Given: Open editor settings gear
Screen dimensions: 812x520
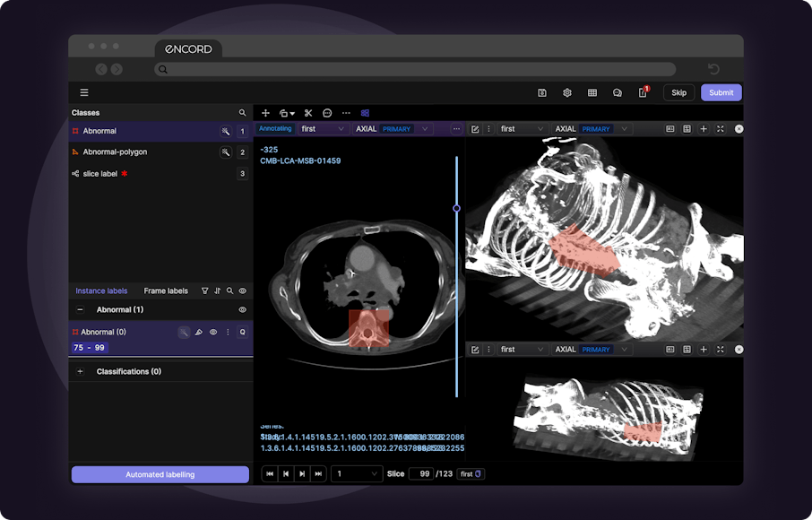Looking at the screenshot, I should point(567,92).
